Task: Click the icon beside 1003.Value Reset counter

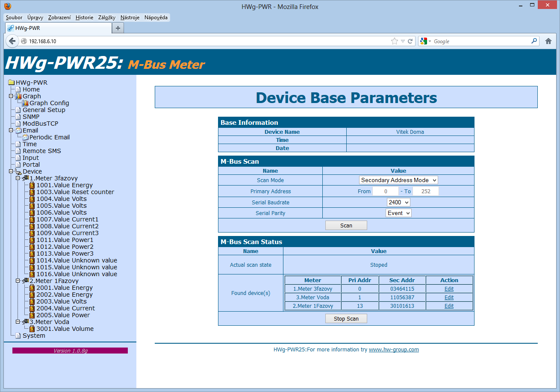Action: (x=32, y=192)
